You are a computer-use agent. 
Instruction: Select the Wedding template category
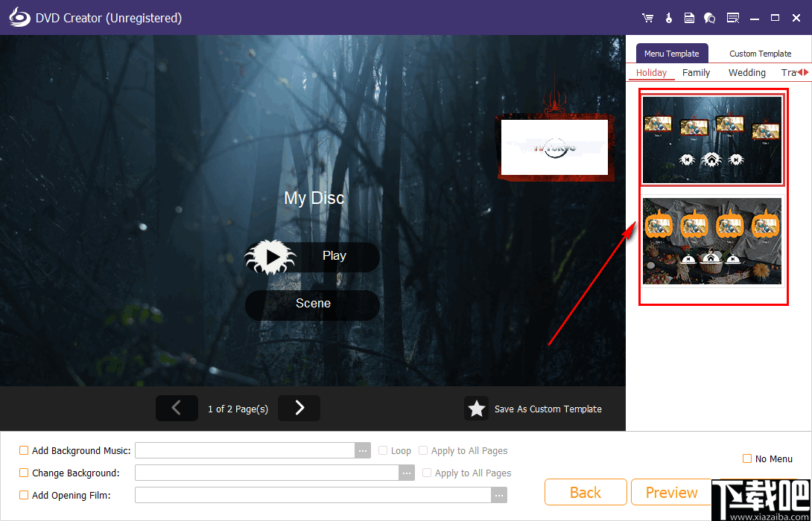[746, 72]
